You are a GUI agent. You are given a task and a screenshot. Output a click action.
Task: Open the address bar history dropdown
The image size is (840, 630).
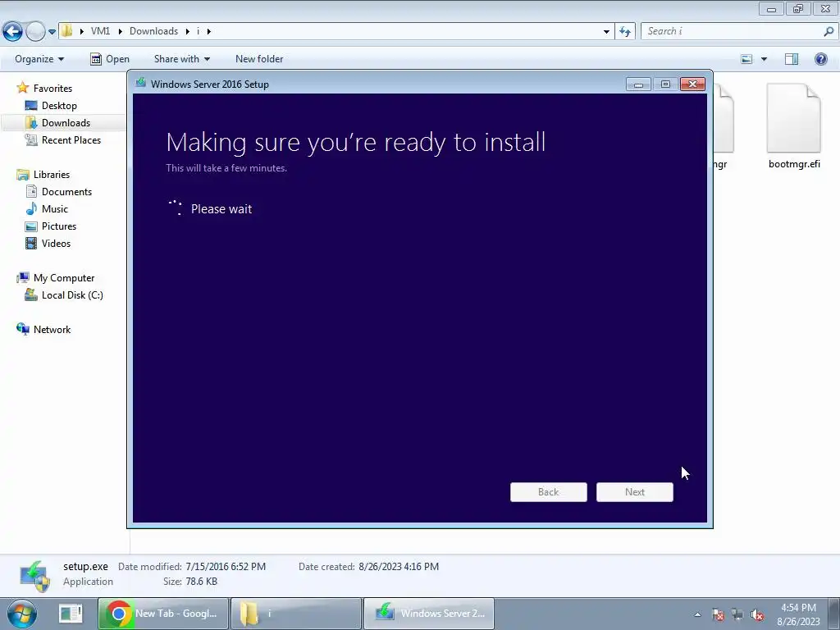pos(606,32)
